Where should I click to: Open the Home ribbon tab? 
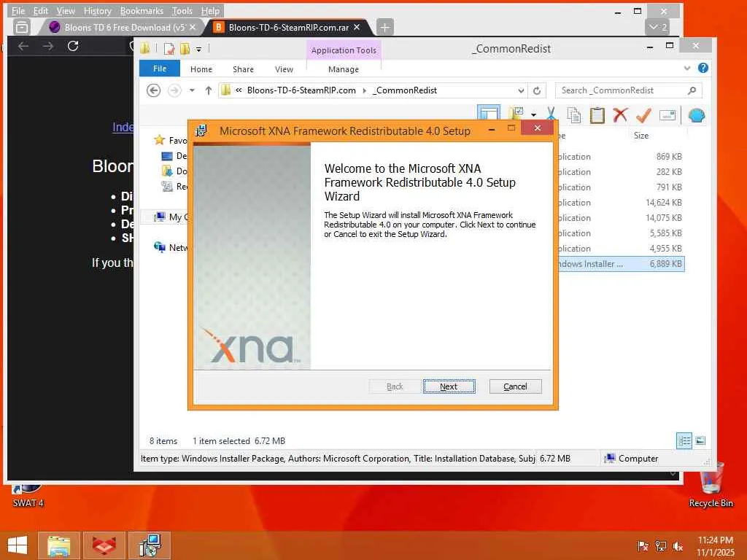(201, 69)
